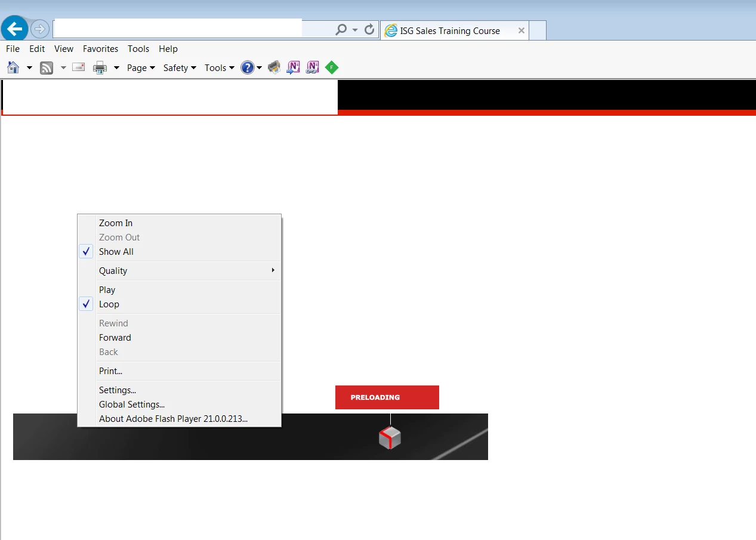Choose Print... from the context menu
The image size is (756, 540).
[179, 371]
